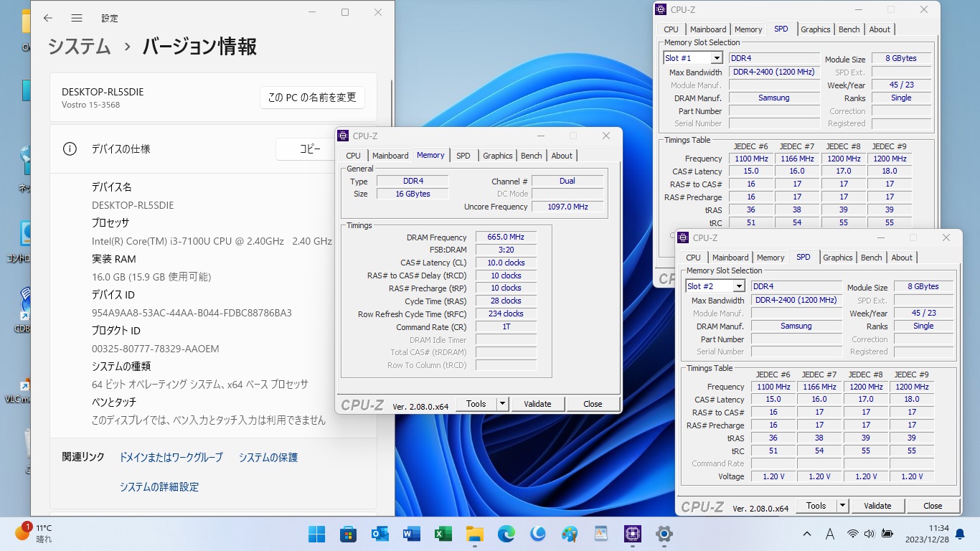Screen dimensions: 980x551
Task: Click CPU-Z icon in taskbar
Action: point(633,534)
